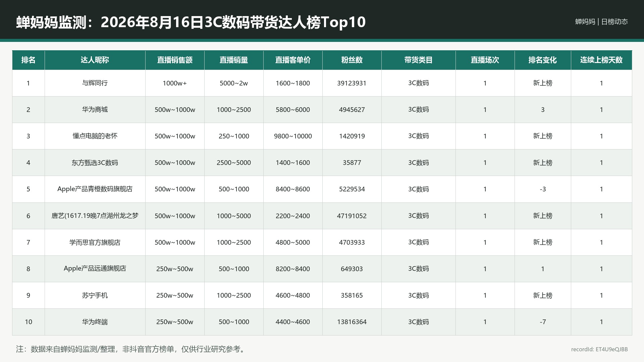Select the 东方甄选3C数码 name cell
The image size is (644, 362).
[x=95, y=163]
